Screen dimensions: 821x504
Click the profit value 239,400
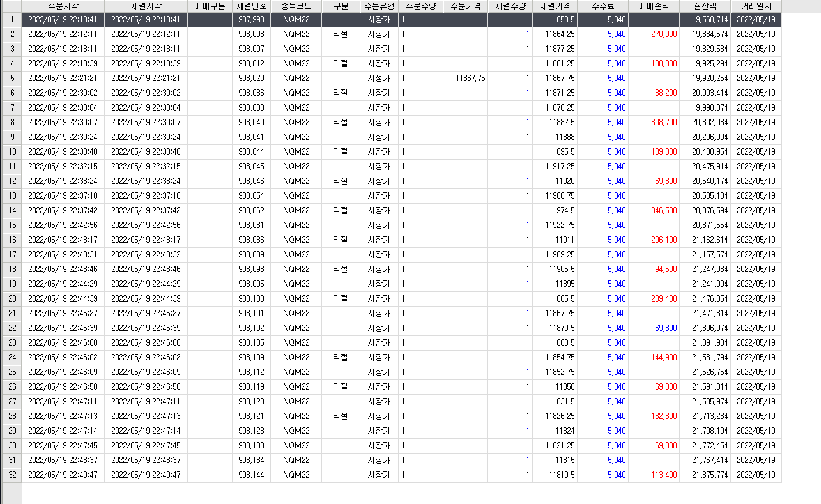[664, 298]
